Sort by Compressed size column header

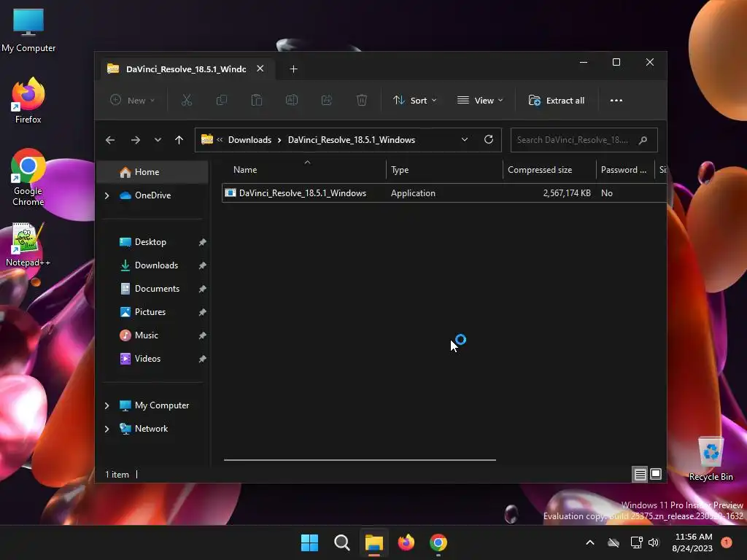[549, 170]
